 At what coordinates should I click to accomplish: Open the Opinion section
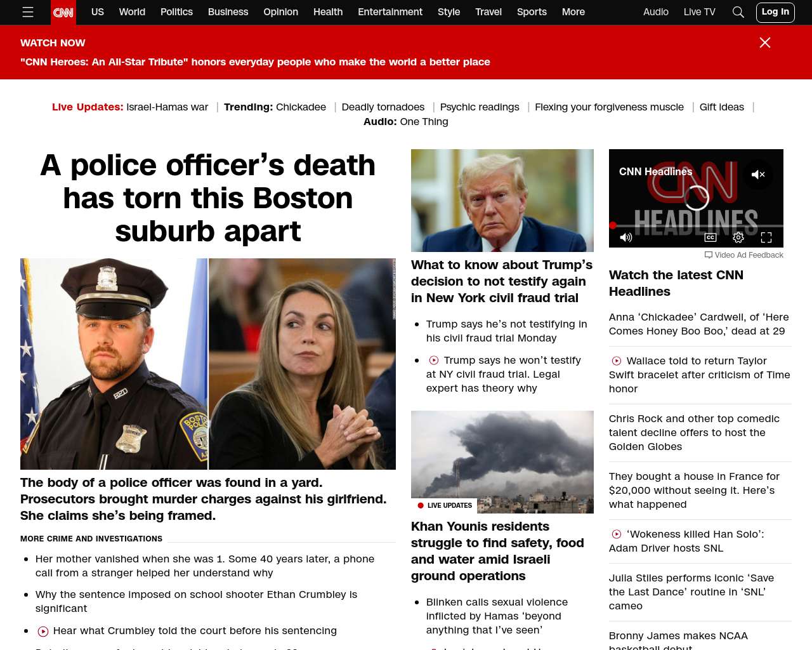(x=280, y=12)
